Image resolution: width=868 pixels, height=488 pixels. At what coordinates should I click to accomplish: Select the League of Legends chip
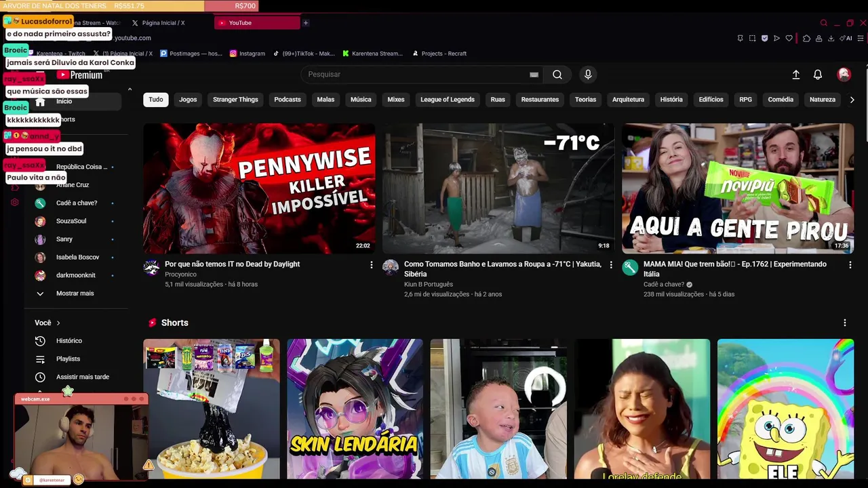[448, 100]
